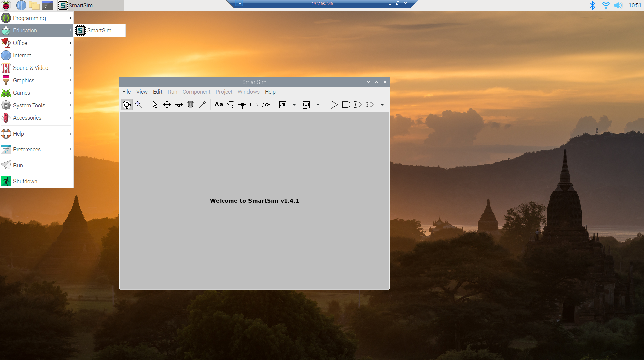The width and height of the screenshot is (644, 360).
Task: Select the delete trash can tool
Action: (191, 105)
